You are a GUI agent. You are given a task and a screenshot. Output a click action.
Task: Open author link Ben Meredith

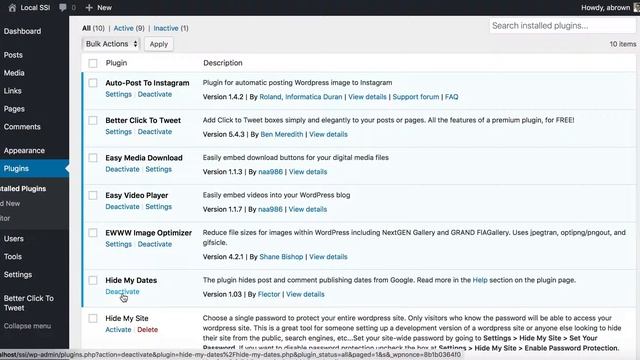coord(282,134)
